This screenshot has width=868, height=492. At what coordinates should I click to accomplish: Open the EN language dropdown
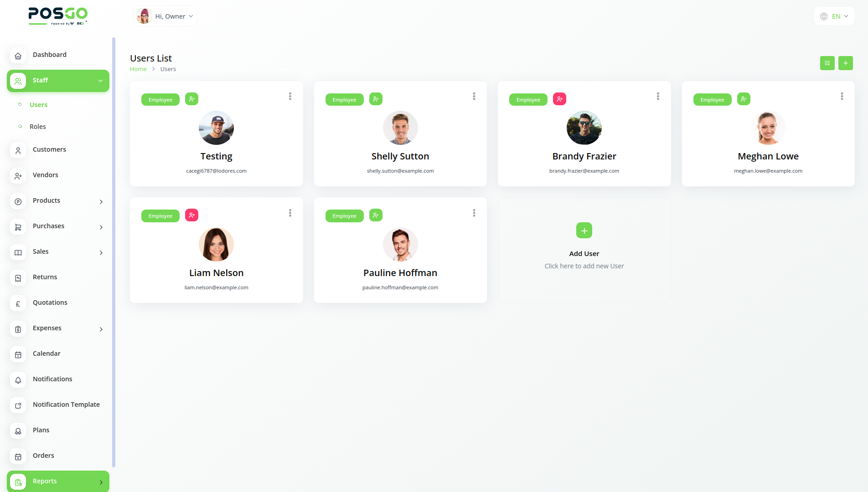(x=834, y=16)
